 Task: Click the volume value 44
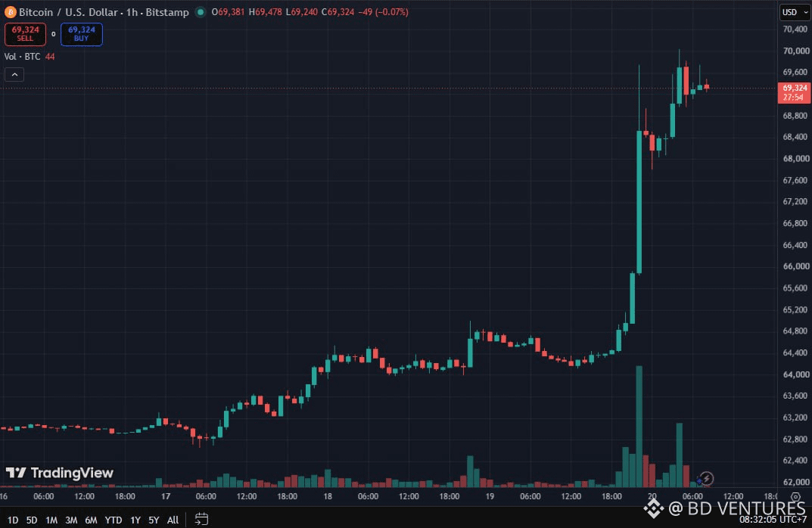click(50, 57)
